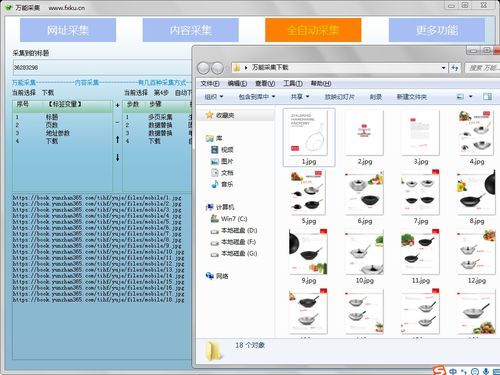Select the 地址参数 row in label list

pyautogui.click(x=62, y=133)
